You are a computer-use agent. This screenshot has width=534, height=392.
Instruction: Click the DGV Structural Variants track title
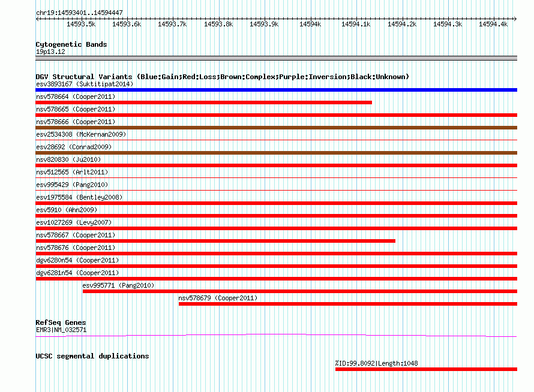222,77
